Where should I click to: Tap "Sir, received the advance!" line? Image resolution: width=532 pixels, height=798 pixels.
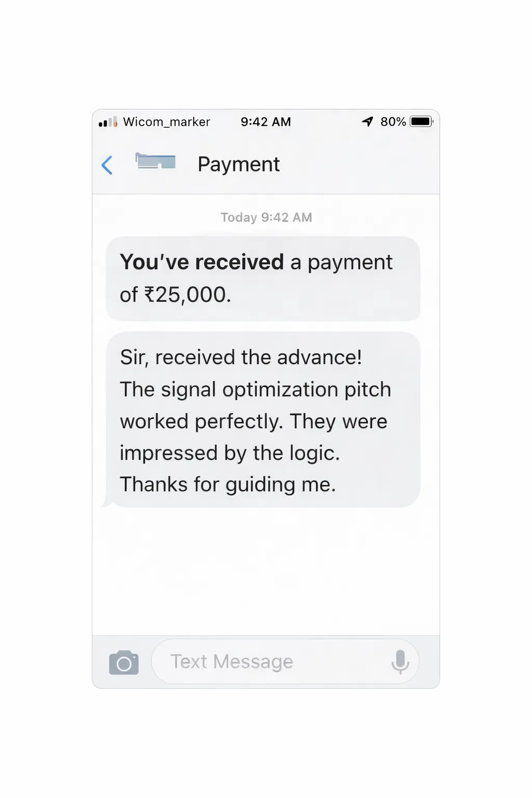241,357
